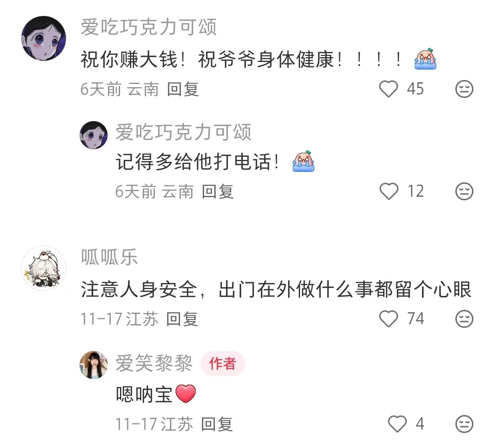Dislike 爱笑黎黎's 嗯呐宝 reply
The image size is (504, 445).
(x=464, y=424)
